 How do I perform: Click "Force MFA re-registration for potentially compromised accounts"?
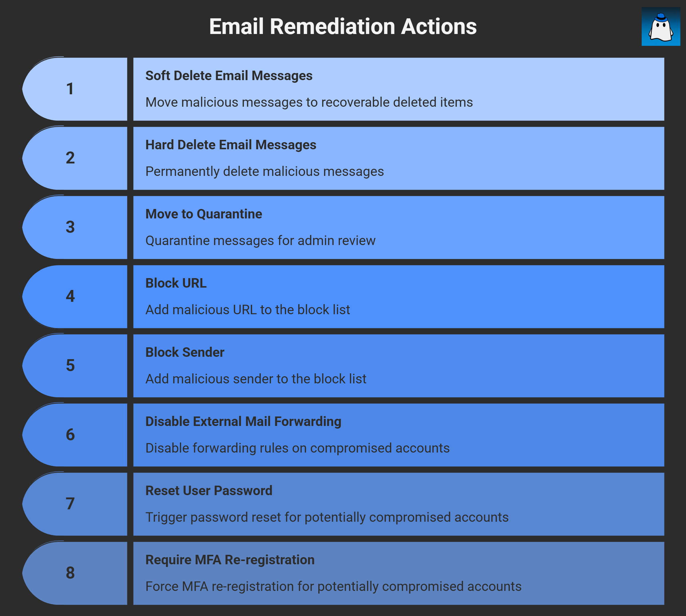pos(334,586)
